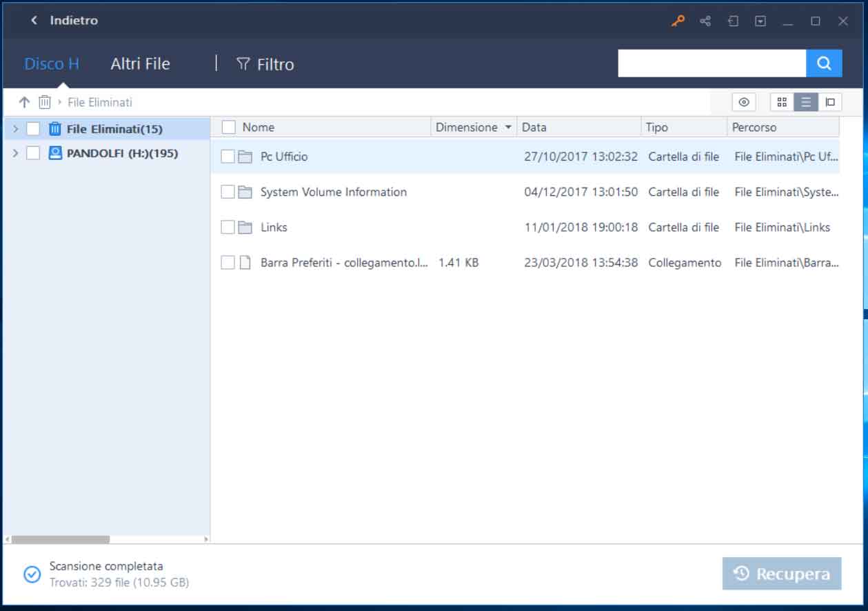Click the up arrow navigation icon

coord(24,102)
